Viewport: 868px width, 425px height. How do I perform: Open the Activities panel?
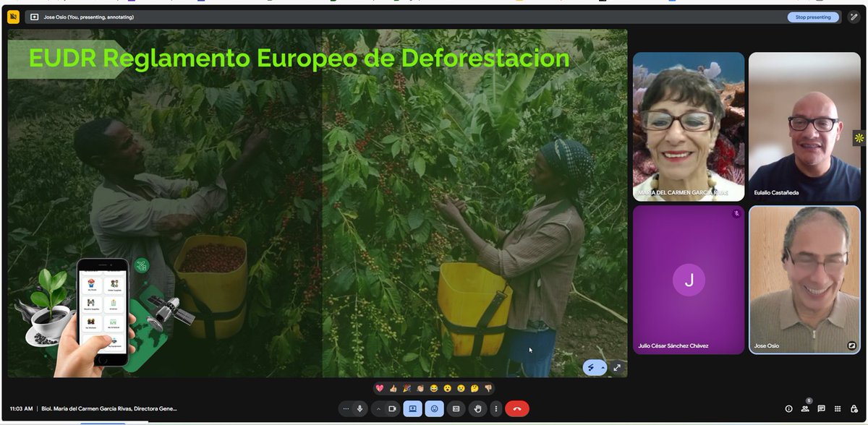click(x=838, y=408)
